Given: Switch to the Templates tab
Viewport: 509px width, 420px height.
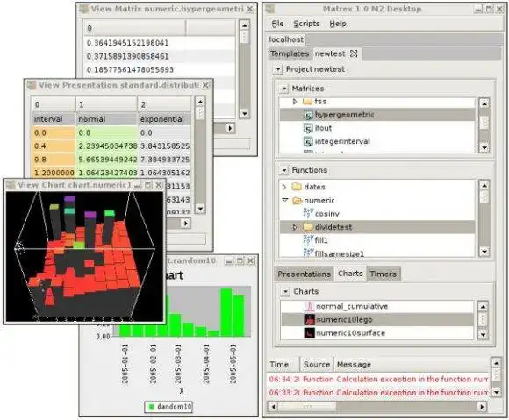Looking at the screenshot, I should tap(290, 53).
